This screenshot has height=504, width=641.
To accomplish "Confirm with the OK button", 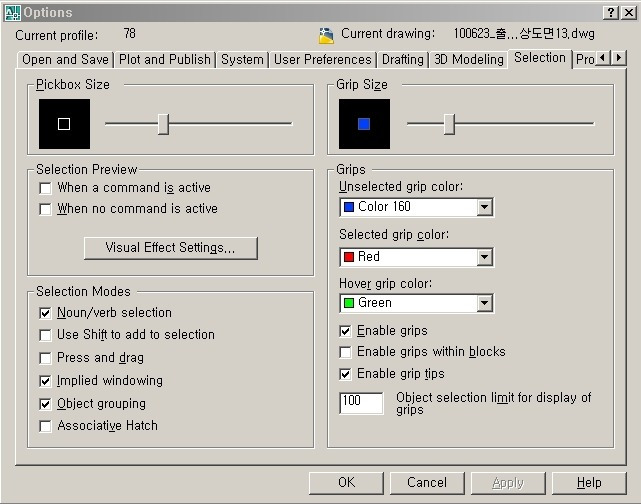I will (346, 483).
